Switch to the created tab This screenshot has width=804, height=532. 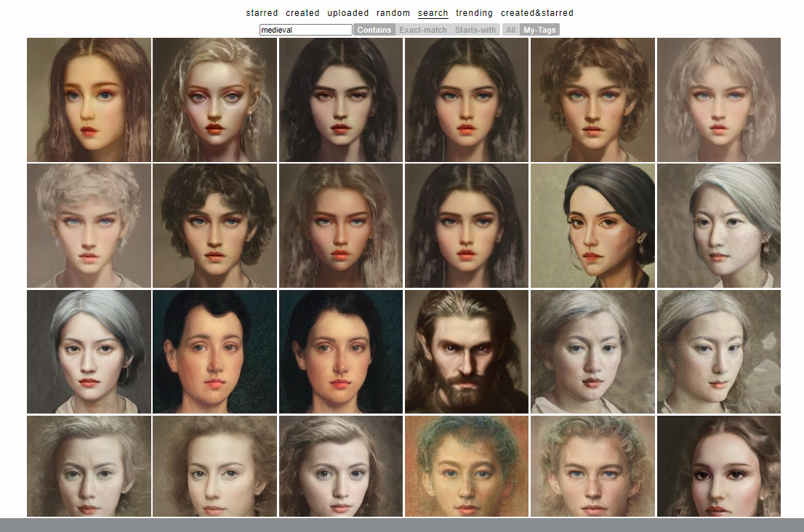click(x=302, y=13)
